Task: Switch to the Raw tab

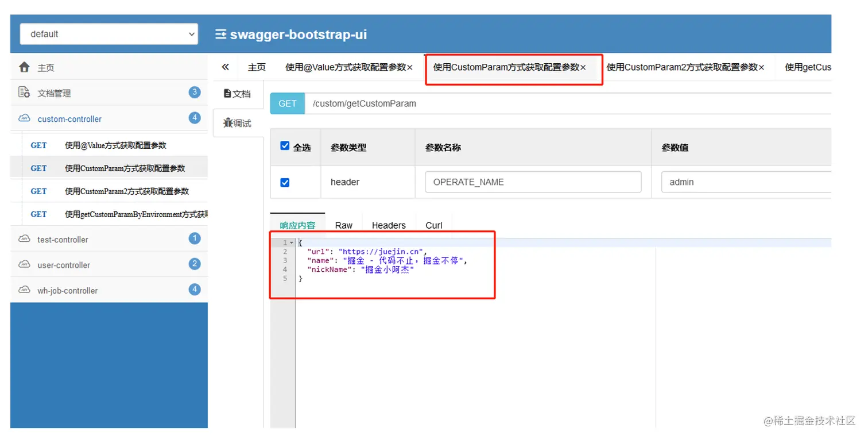Action: [343, 225]
